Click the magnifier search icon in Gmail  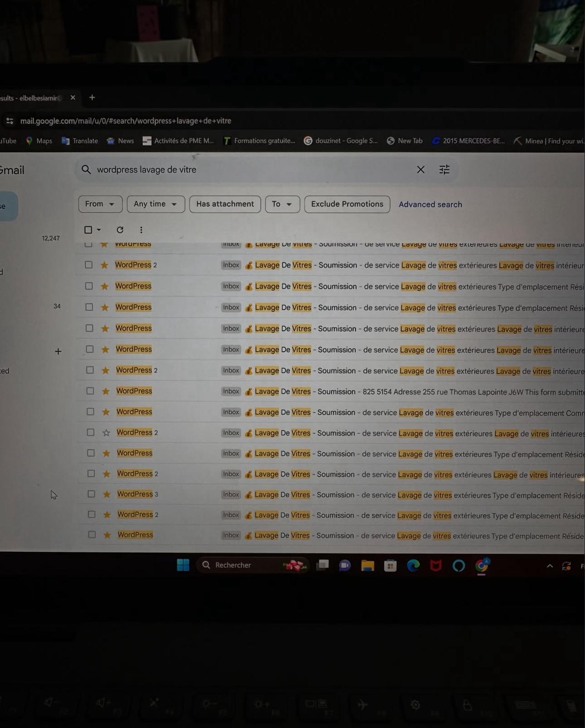click(x=86, y=170)
